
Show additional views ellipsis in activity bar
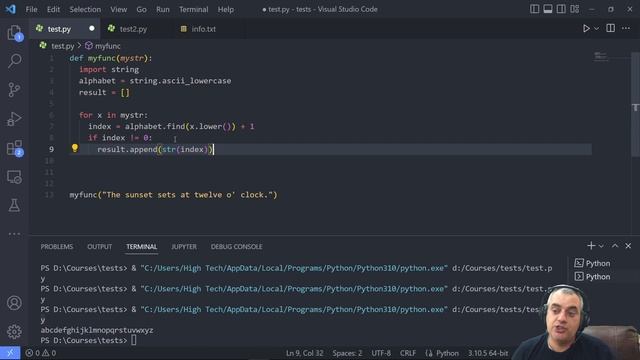[x=14, y=234]
